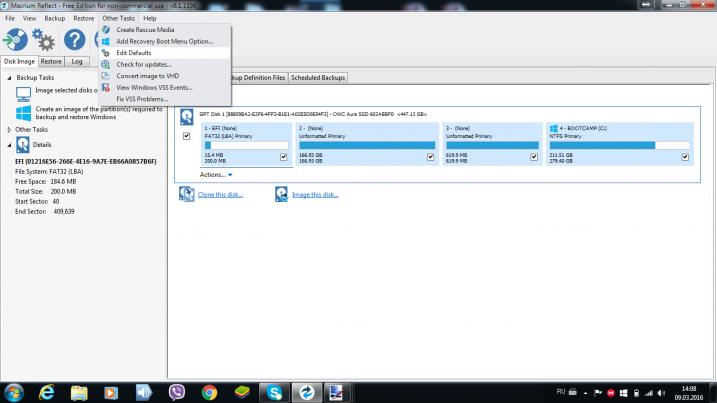Open Skype from the taskbar

274,393
